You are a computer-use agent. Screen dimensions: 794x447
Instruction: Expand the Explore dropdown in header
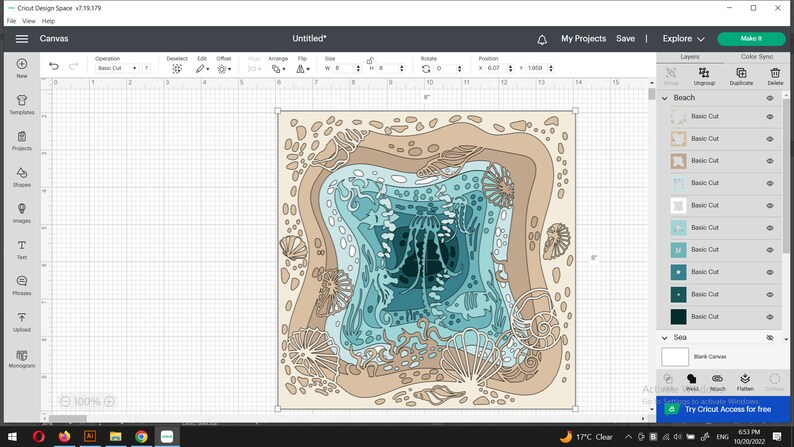684,38
